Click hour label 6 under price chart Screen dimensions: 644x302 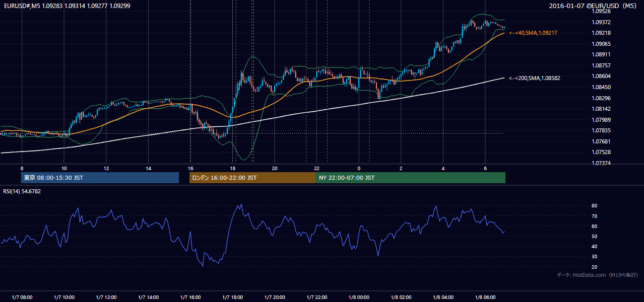tap(485, 168)
